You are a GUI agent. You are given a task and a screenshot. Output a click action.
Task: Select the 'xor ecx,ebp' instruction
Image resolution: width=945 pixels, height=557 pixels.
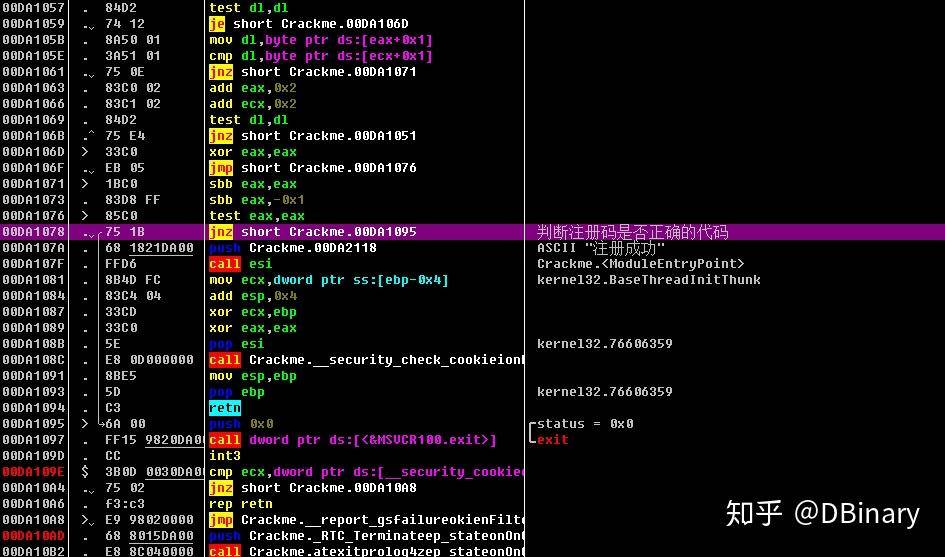pyautogui.click(x=253, y=312)
